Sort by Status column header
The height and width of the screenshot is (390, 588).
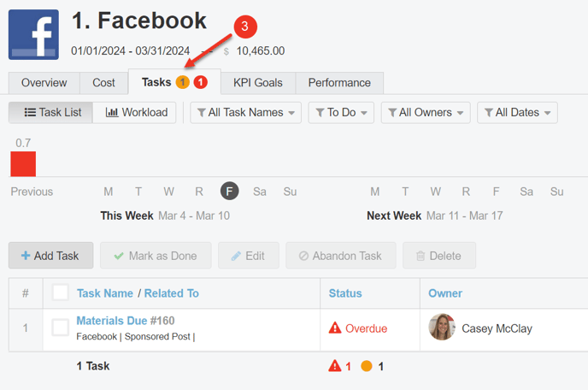[345, 293]
